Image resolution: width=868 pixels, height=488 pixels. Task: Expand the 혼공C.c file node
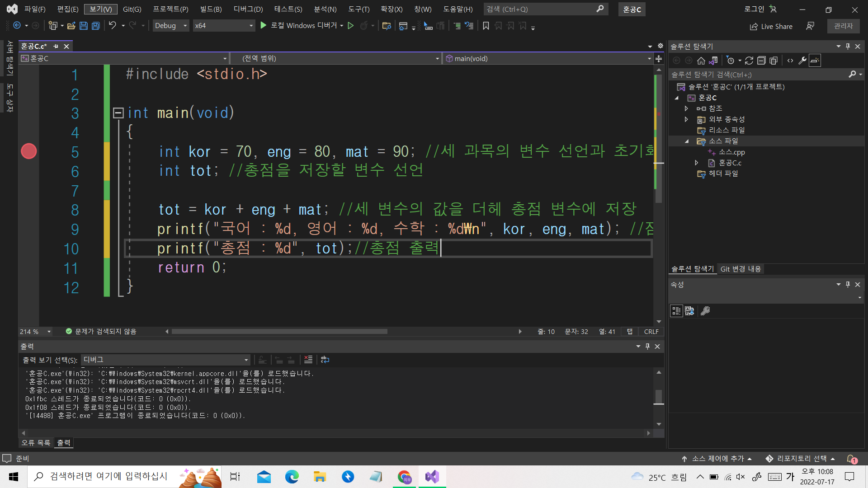click(x=697, y=163)
